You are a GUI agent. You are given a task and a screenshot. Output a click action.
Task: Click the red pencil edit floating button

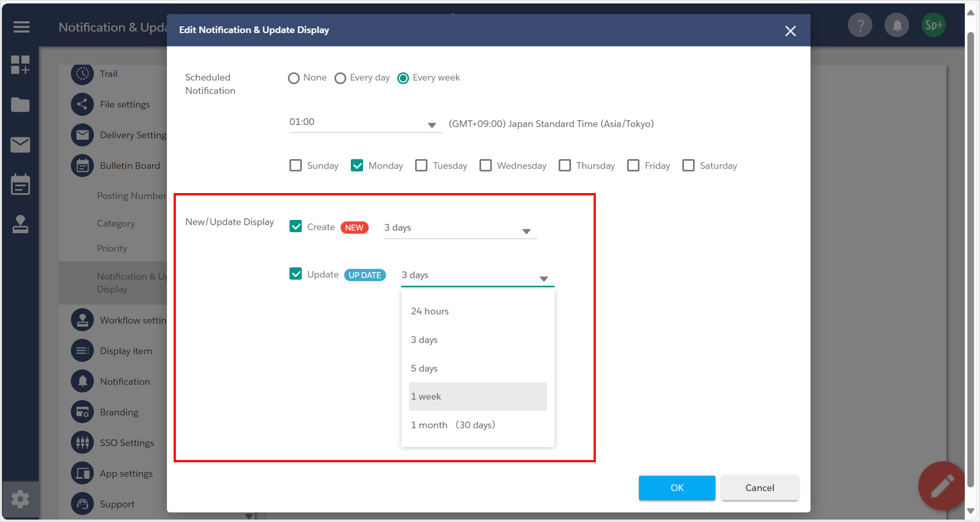pos(942,486)
